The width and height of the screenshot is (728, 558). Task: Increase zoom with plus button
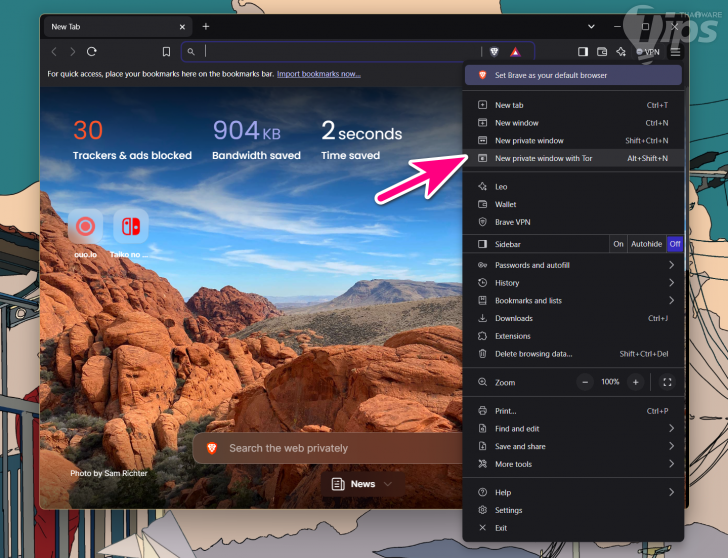tap(636, 382)
